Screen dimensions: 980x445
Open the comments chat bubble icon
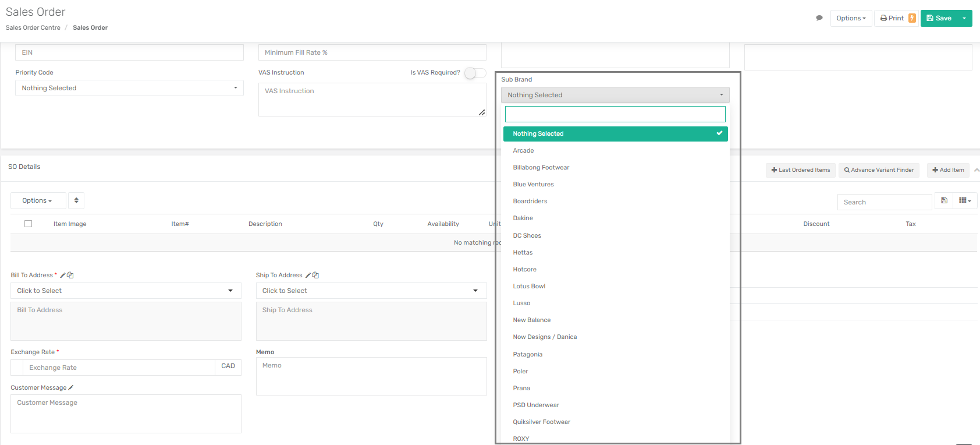coord(819,18)
